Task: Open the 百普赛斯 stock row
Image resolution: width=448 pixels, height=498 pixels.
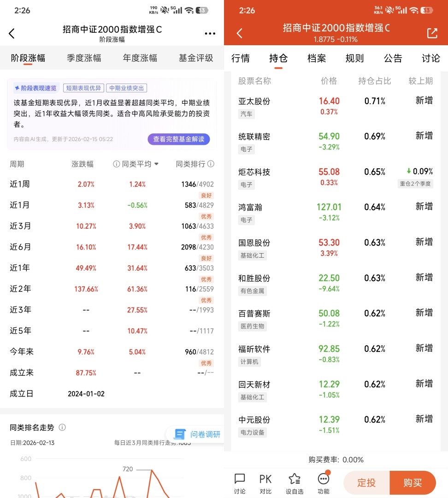Action: 336,320
